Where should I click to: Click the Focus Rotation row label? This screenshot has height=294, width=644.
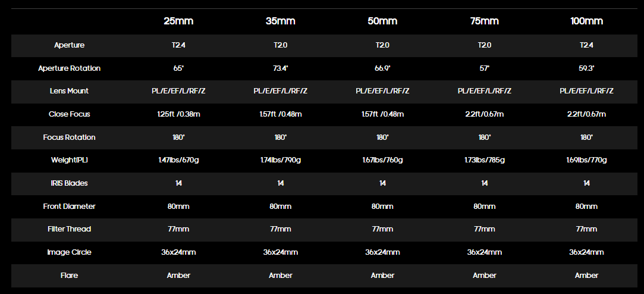coord(70,137)
